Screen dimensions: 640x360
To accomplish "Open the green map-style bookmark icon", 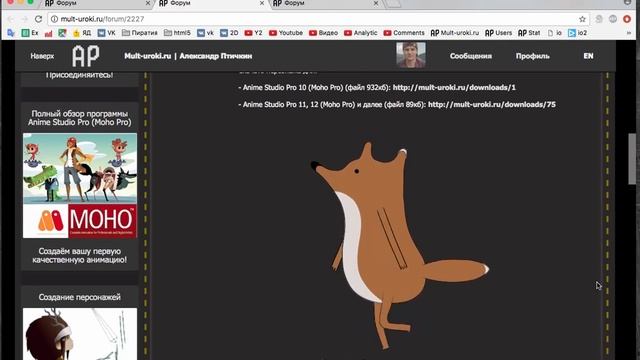I will 62,33.
